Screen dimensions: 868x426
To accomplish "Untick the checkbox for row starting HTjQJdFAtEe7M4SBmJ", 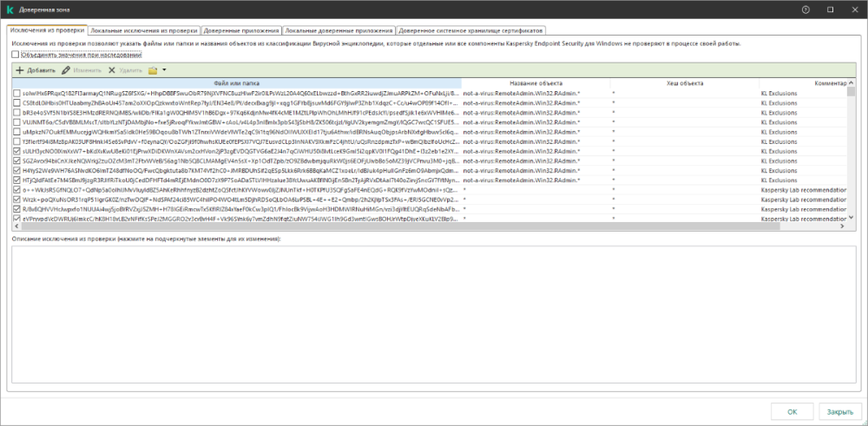I will coord(17,180).
